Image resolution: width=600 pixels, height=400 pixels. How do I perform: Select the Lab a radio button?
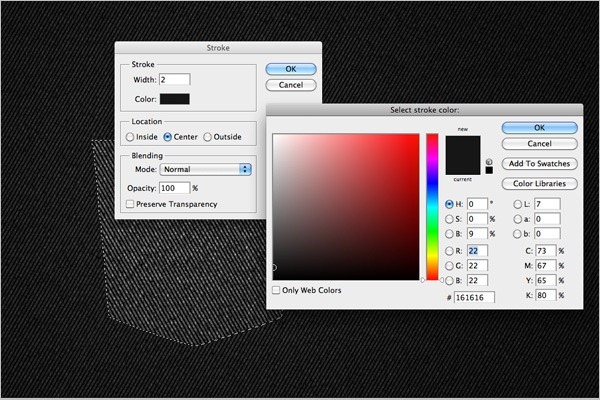(x=517, y=219)
